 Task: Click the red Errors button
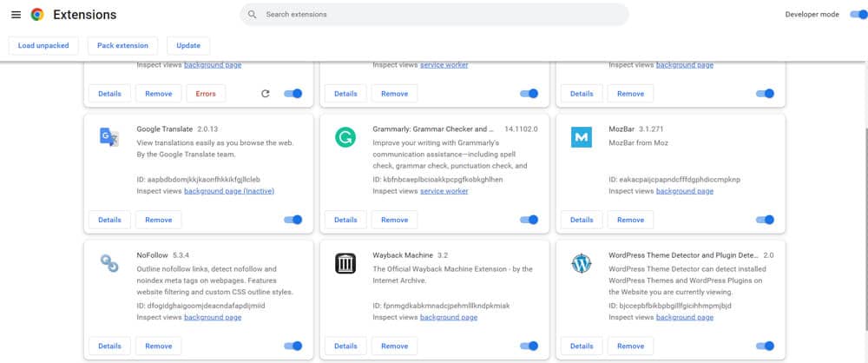[x=206, y=94]
